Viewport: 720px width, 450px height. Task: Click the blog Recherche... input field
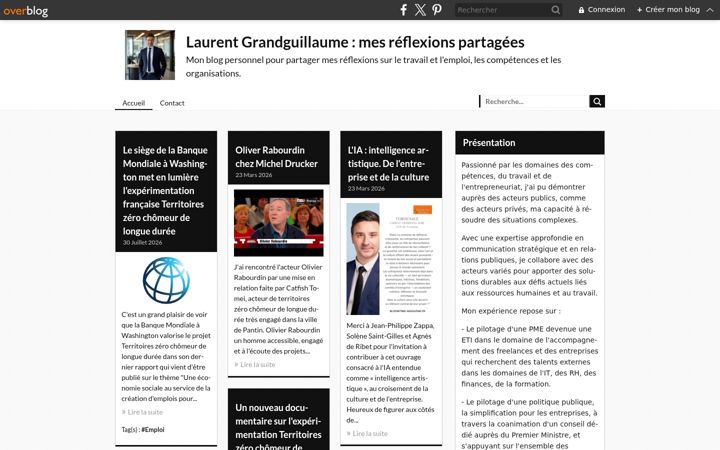coord(534,101)
